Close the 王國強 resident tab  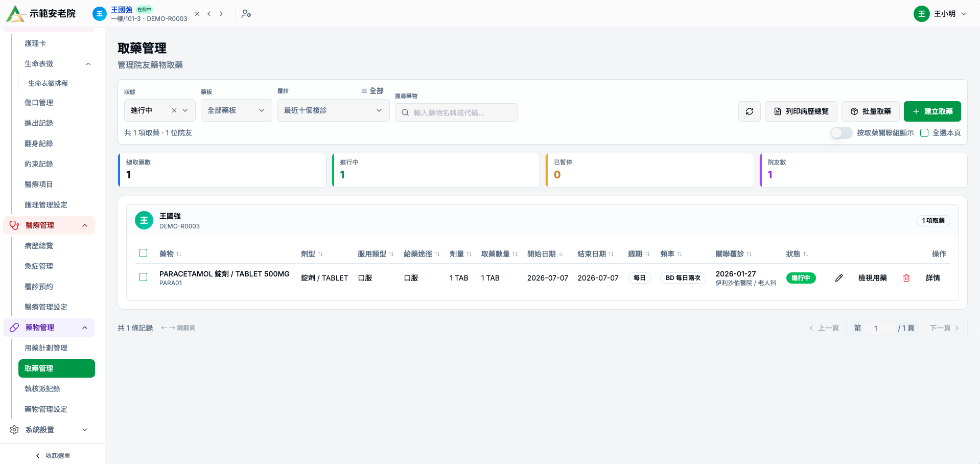click(197, 14)
